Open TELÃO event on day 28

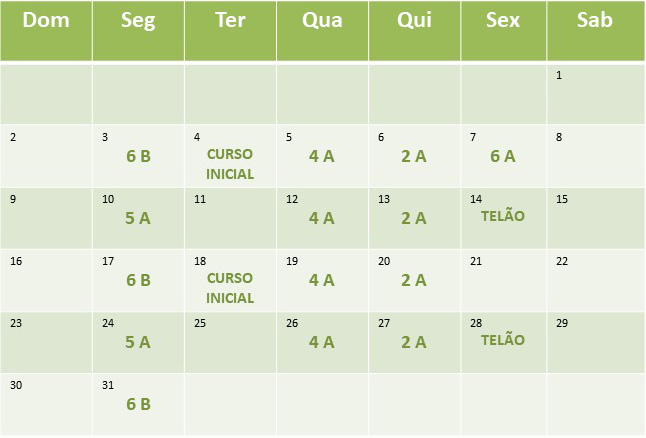click(x=503, y=340)
